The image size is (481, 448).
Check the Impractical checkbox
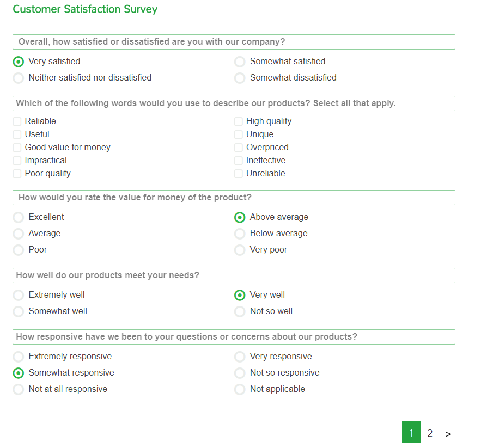pos(17,161)
